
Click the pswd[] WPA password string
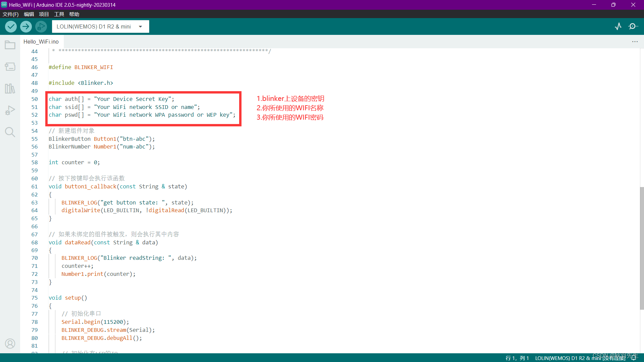[163, 115]
